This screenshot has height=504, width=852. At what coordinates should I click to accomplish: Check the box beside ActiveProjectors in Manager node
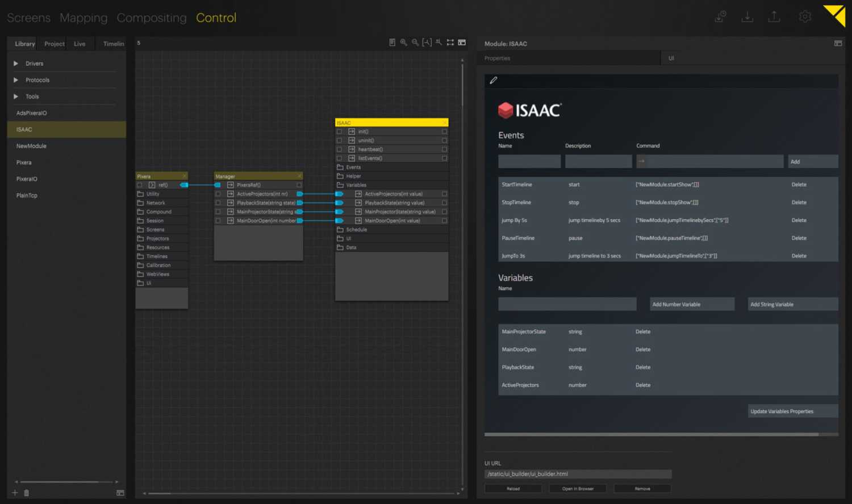[x=218, y=194]
